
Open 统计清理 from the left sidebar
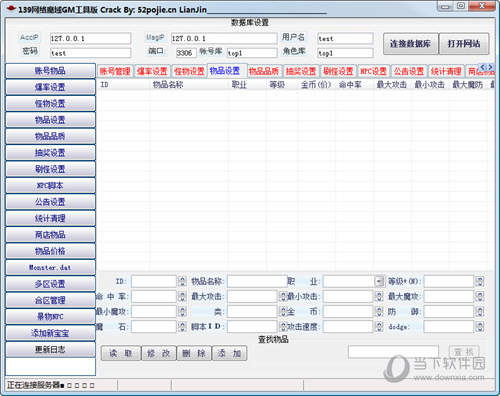[x=50, y=218]
